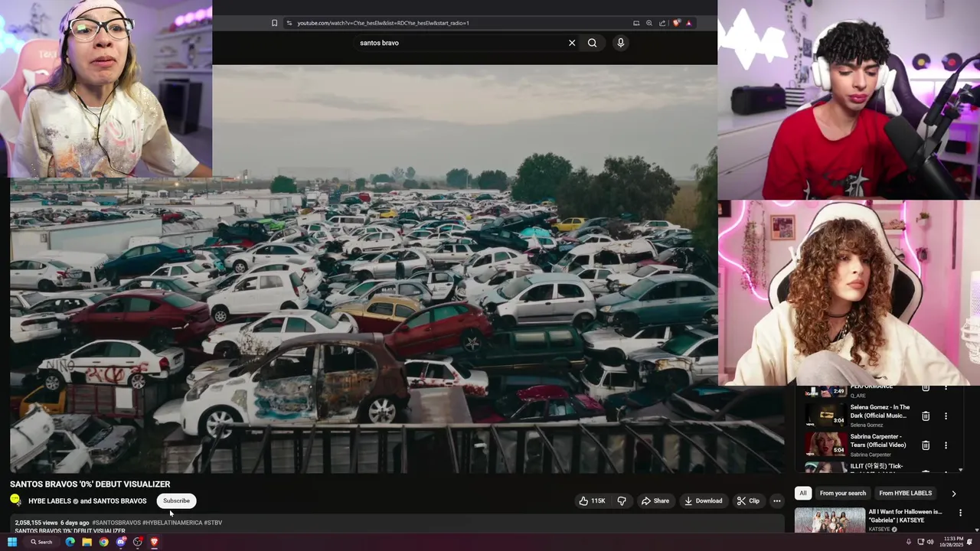Image resolution: width=980 pixels, height=551 pixels.
Task: Click the Brave Rewards triangle icon
Action: (688, 23)
